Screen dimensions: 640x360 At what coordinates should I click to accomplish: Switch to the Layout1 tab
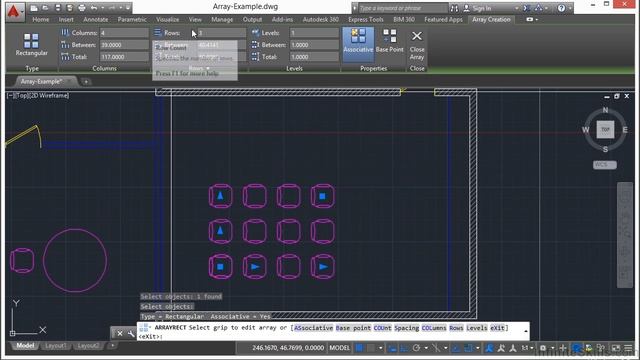click(x=55, y=346)
